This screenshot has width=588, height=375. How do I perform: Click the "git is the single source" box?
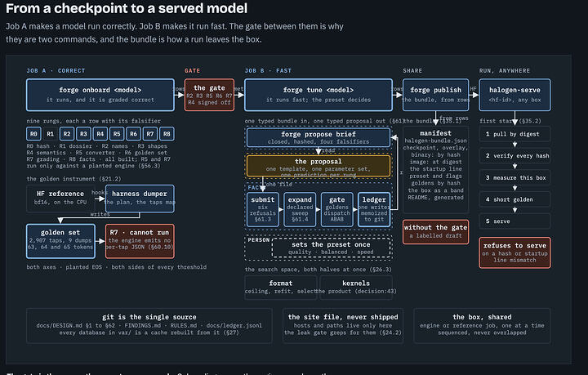coord(149,325)
